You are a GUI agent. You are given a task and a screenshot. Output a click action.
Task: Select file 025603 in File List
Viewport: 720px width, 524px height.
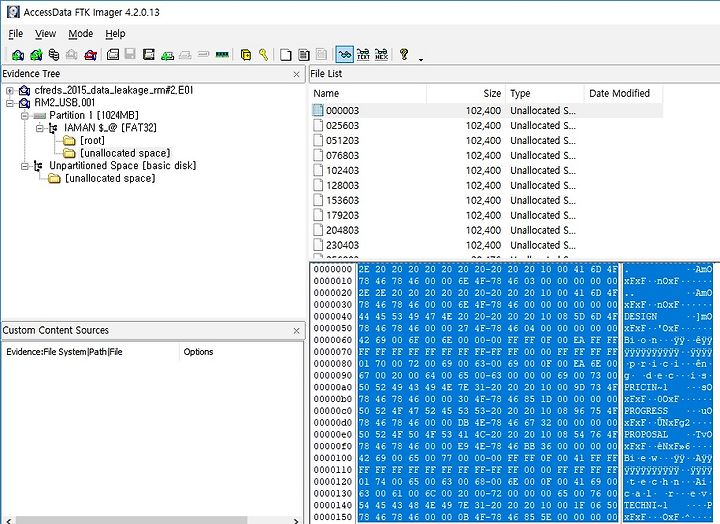pyautogui.click(x=487, y=125)
